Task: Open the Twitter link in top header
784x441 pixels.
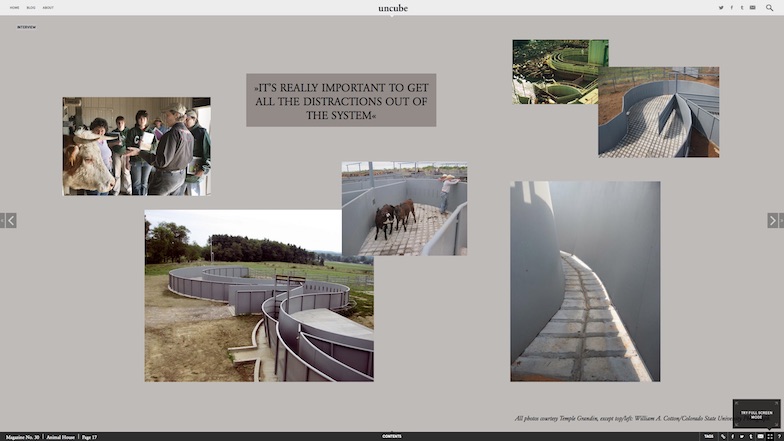Action: click(x=721, y=7)
